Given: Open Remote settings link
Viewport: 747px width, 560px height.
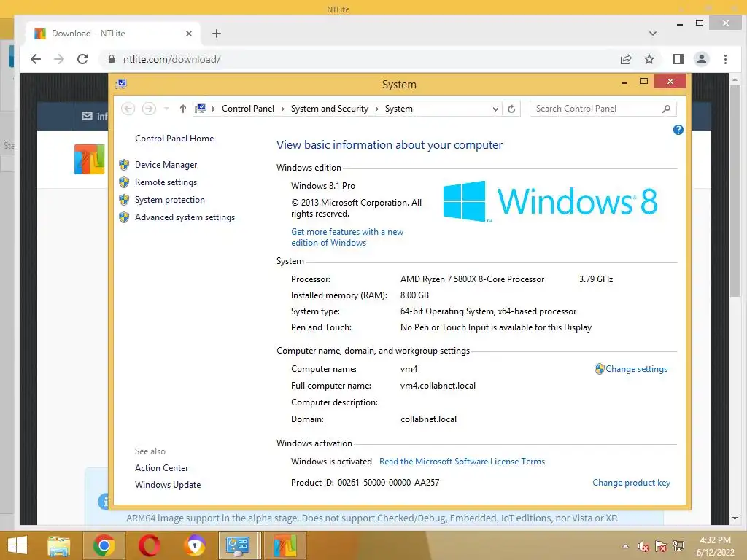Looking at the screenshot, I should tap(166, 182).
